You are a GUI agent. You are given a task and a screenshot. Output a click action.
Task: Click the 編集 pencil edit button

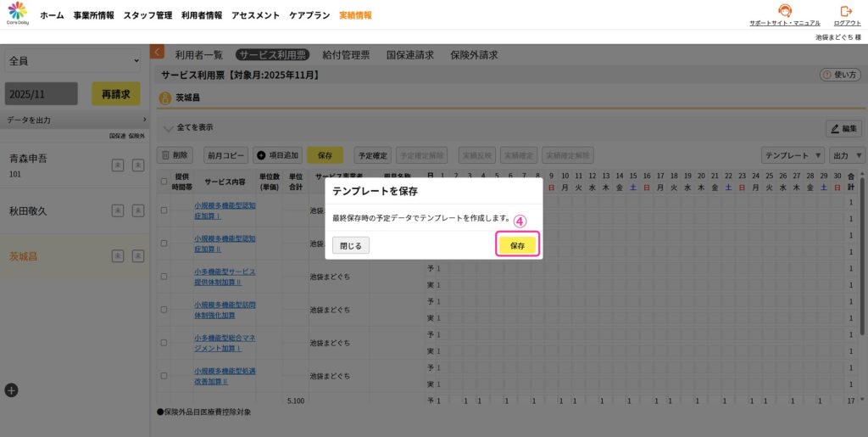(x=843, y=128)
